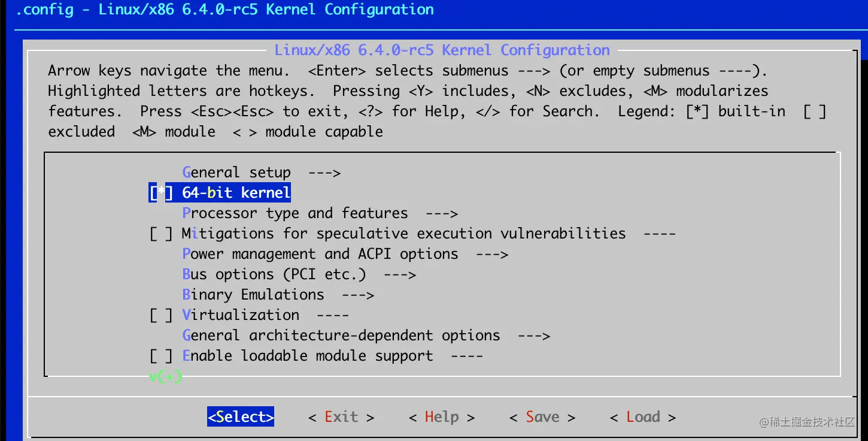868x441 pixels.
Task: Enable loadable module support checkbox
Action: [160, 356]
